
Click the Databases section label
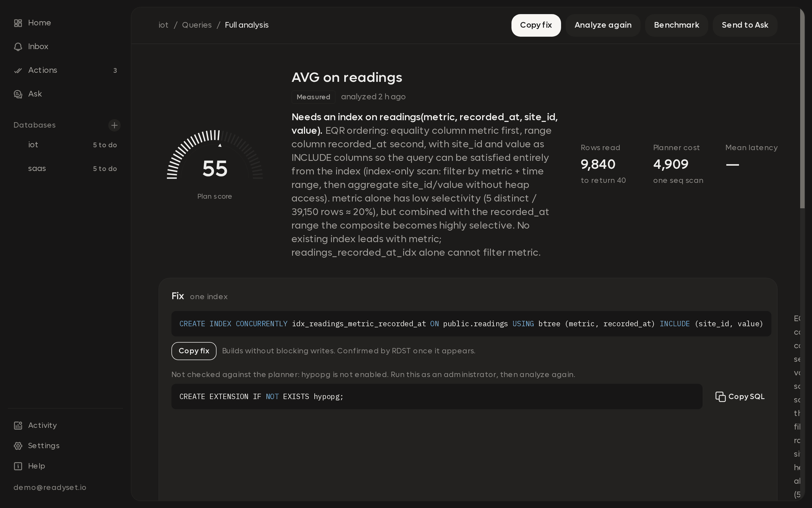[34, 125]
